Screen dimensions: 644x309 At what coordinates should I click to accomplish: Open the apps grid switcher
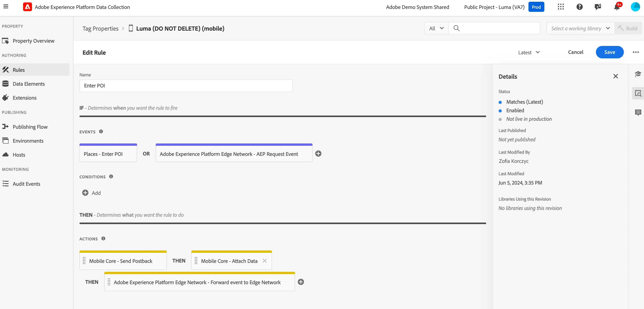click(561, 7)
